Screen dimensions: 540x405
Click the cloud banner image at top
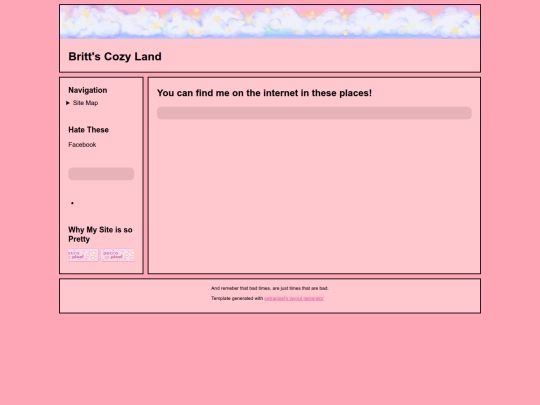270,22
